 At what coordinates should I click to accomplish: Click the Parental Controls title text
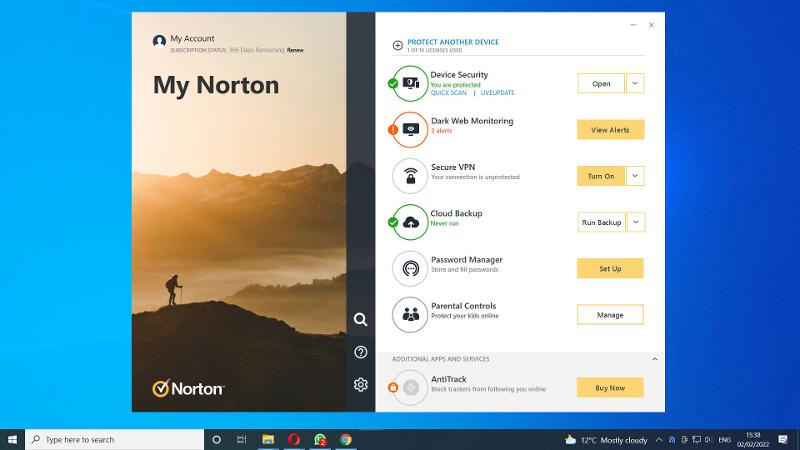(463, 306)
